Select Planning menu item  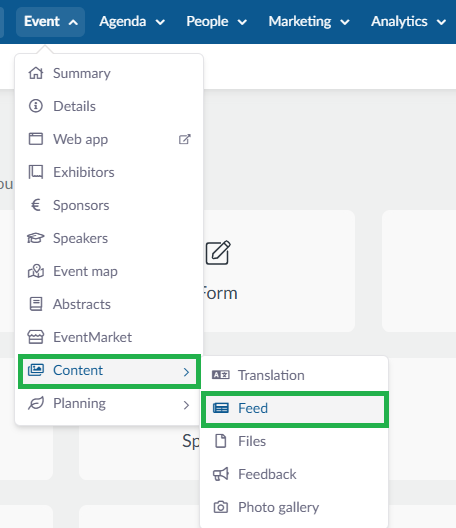(109, 403)
